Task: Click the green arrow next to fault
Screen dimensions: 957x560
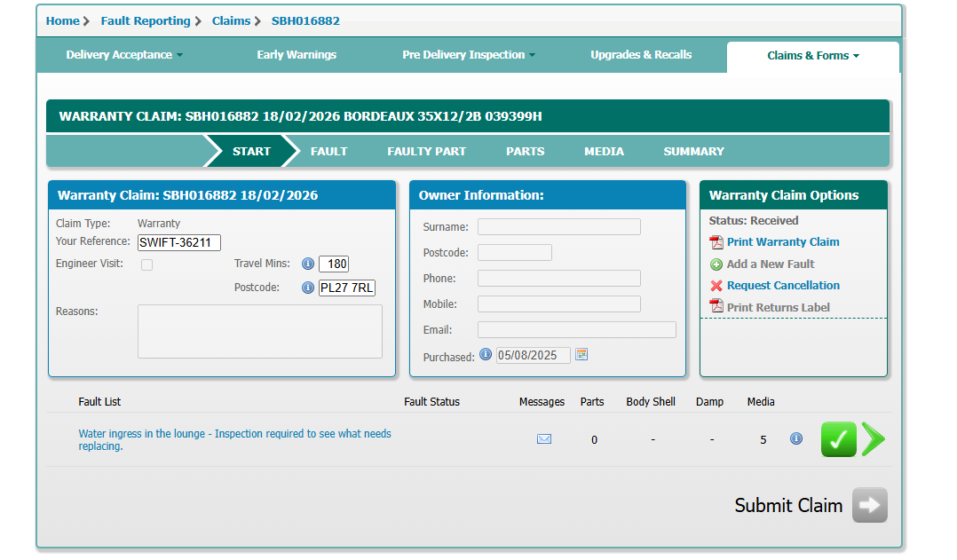Action: click(874, 439)
